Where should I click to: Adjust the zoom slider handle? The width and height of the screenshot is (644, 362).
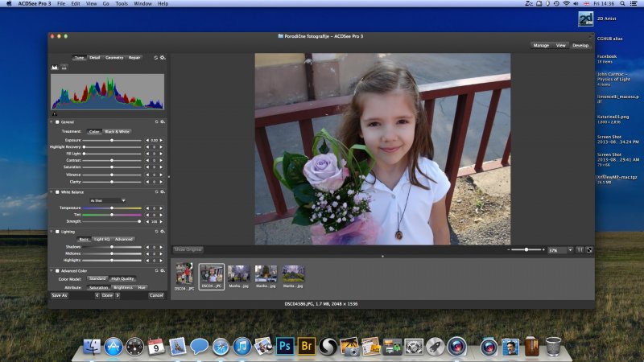click(526, 249)
